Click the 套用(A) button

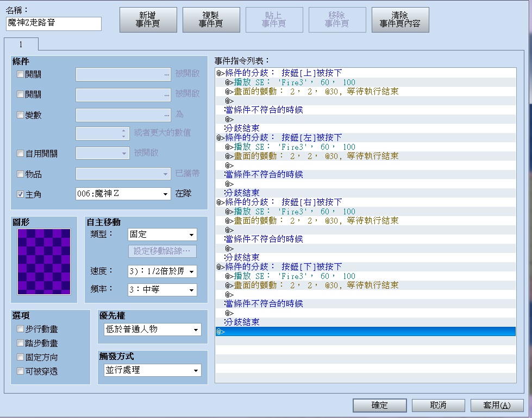[497, 405]
